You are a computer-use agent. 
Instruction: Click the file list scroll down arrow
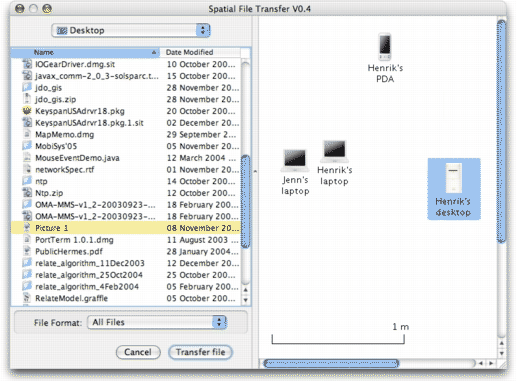coord(246,300)
